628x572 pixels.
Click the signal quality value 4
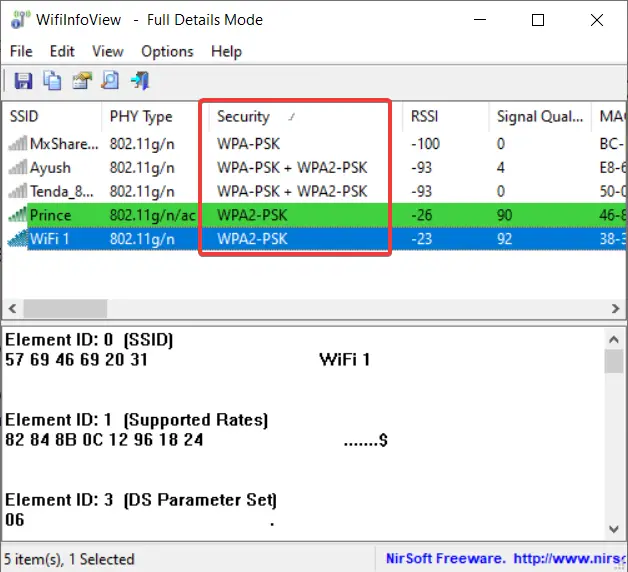(x=501, y=167)
